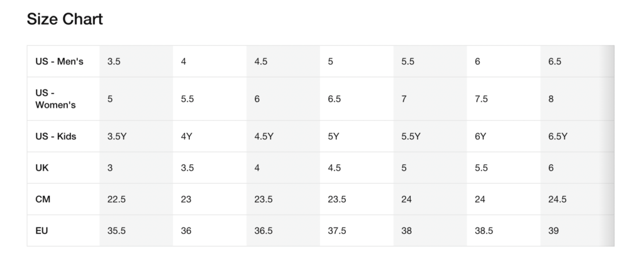The width and height of the screenshot is (644, 269).
Task: Select kids size 5Y cell
Action: click(334, 136)
